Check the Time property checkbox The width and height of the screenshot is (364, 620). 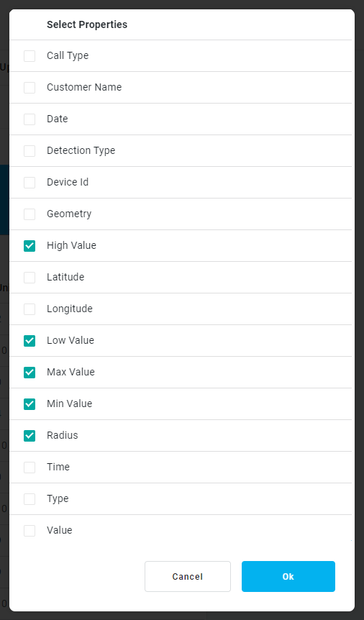[29, 468]
